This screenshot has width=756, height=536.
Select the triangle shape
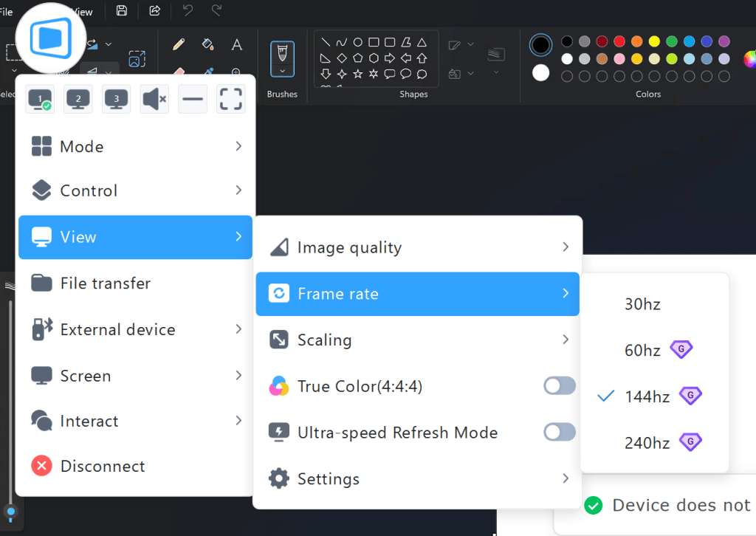pyautogui.click(x=422, y=42)
